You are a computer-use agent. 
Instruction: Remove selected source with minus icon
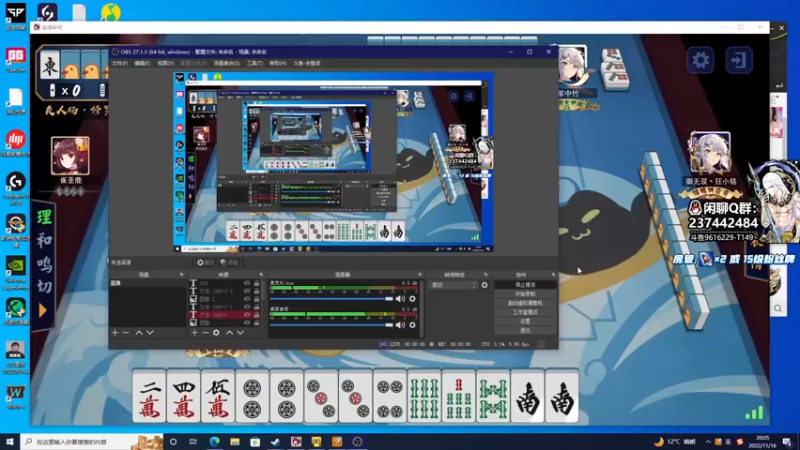205,333
